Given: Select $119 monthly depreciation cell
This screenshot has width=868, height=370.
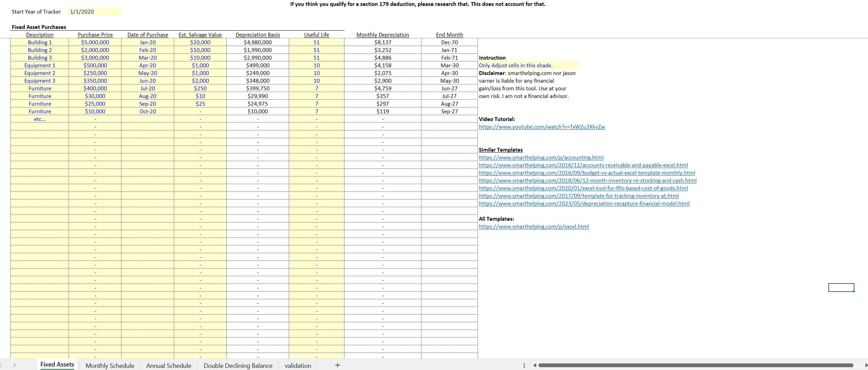Looking at the screenshot, I should click(383, 112).
